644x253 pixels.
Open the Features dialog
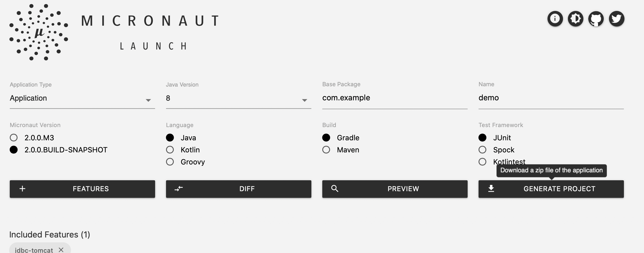pyautogui.click(x=82, y=189)
